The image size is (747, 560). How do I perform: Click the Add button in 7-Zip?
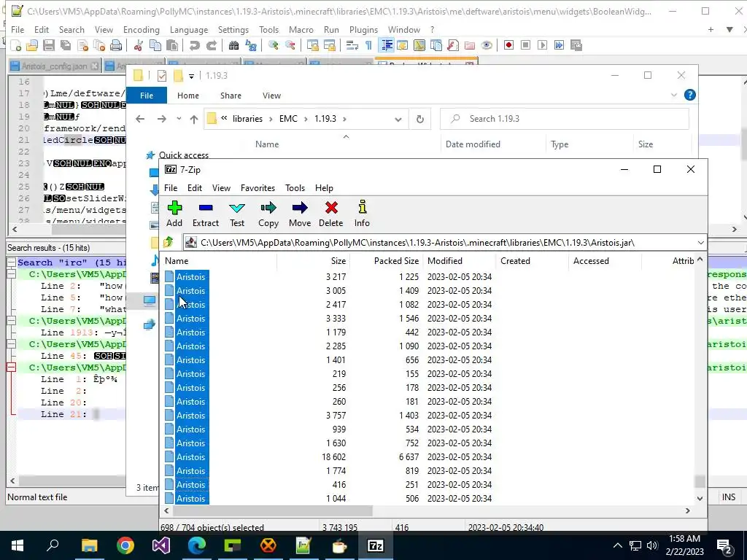click(174, 214)
